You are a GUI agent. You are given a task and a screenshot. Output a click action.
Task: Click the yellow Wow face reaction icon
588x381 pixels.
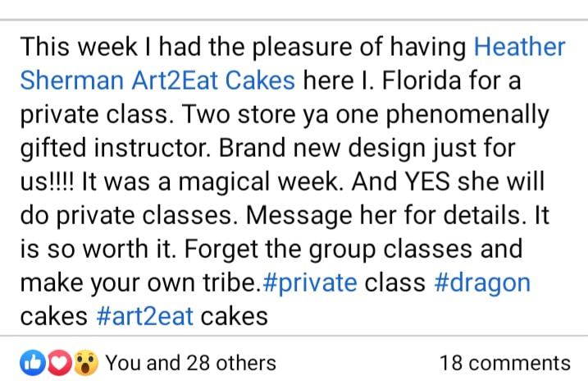pyautogui.click(x=86, y=363)
